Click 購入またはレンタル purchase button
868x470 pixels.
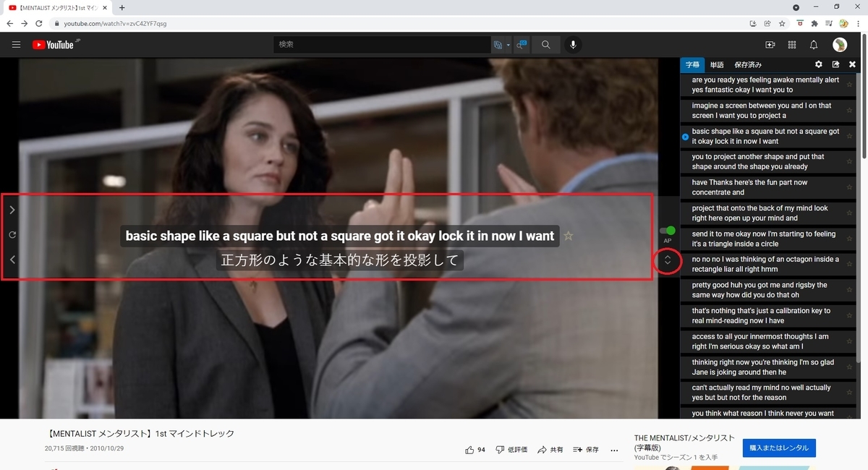tap(779, 448)
